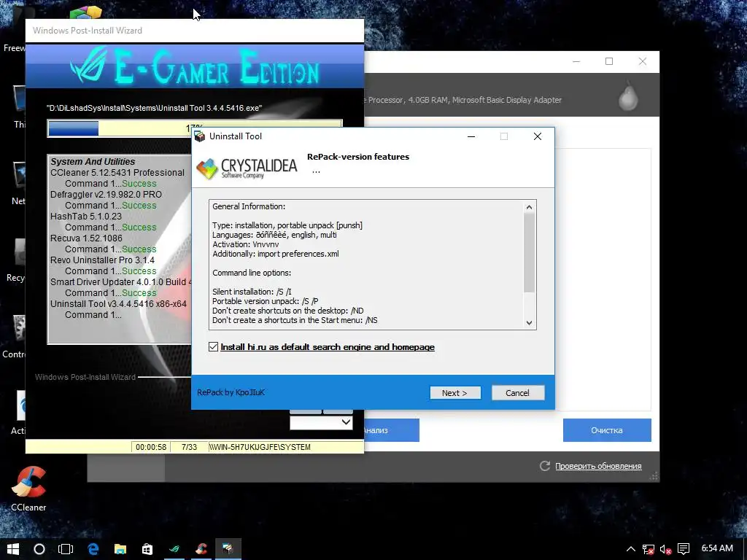The height and width of the screenshot is (560, 747).
Task: Click the clock showing 6:54 AM
Action: 717,548
